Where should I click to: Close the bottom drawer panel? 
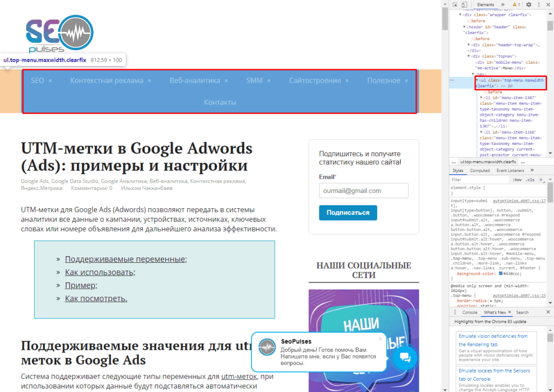(548, 312)
